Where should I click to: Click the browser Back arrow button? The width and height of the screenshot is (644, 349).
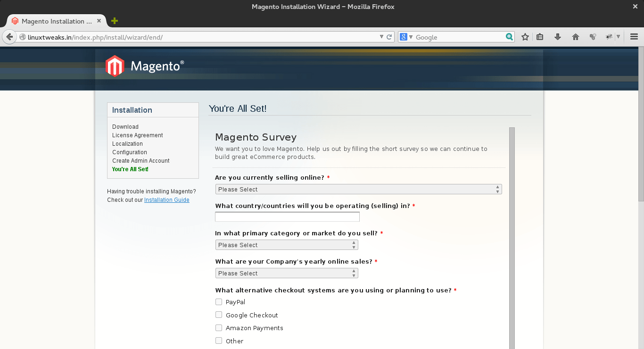click(x=9, y=37)
